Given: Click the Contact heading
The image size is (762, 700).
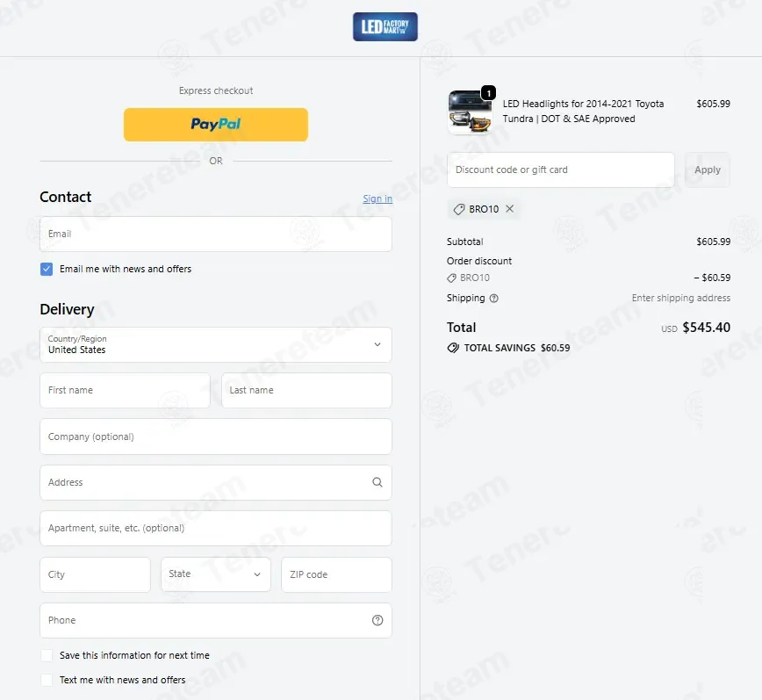Looking at the screenshot, I should [x=66, y=197].
